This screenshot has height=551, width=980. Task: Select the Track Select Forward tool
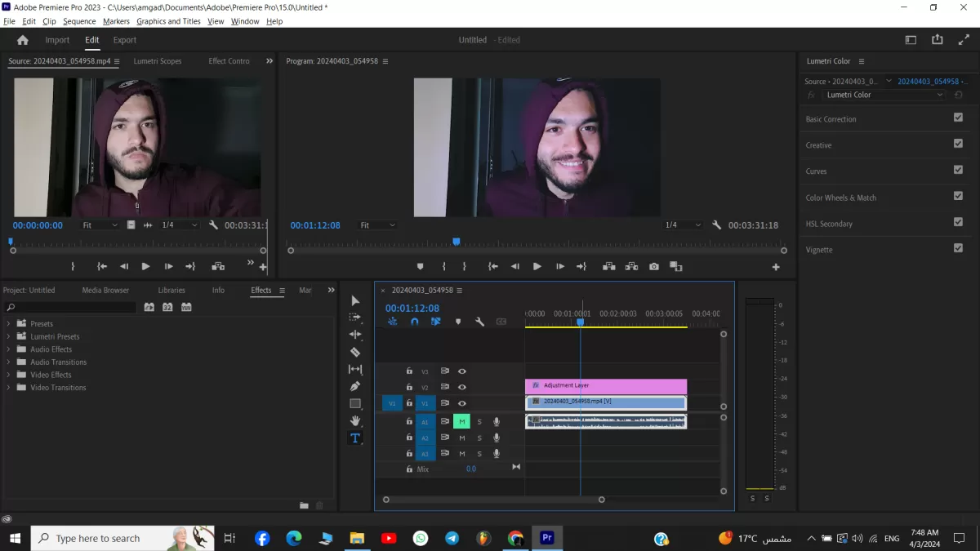(355, 318)
